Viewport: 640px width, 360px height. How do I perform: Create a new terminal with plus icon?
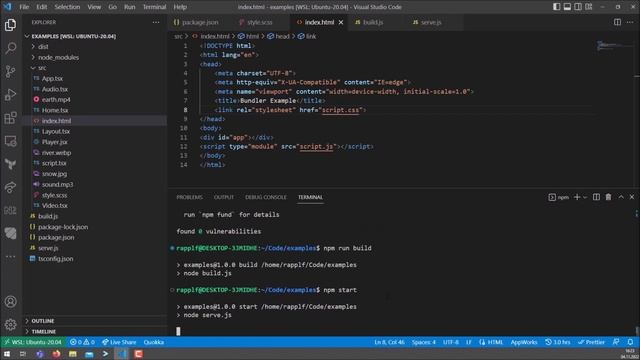[577, 197]
